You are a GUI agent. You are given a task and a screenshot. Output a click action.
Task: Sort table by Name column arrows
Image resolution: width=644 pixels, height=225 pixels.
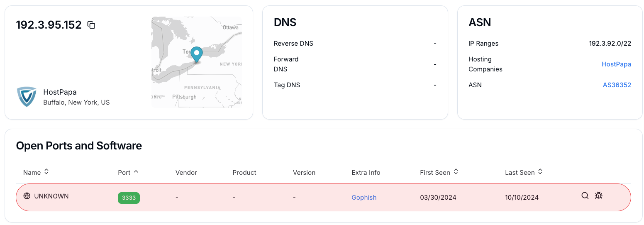pyautogui.click(x=46, y=171)
